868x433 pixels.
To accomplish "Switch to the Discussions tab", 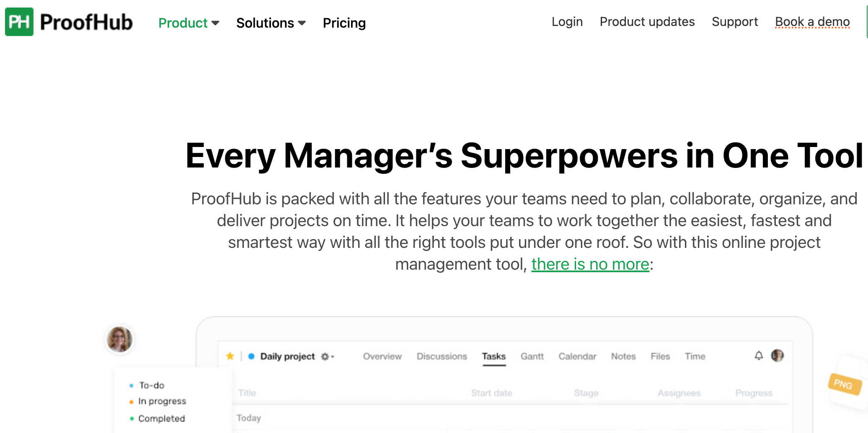I will 442,356.
